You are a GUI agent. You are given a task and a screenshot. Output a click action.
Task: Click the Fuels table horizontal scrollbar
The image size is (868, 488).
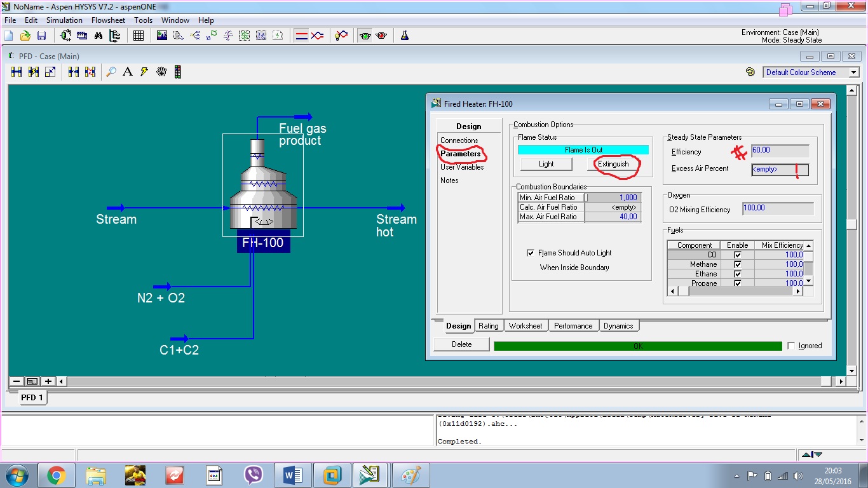pos(735,292)
